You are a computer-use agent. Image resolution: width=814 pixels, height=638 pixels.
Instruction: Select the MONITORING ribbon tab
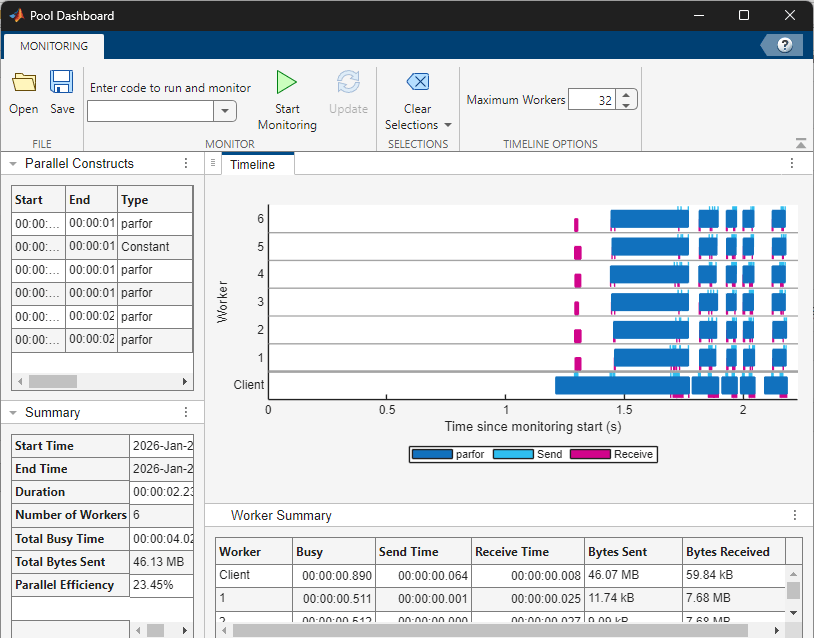[x=54, y=46]
